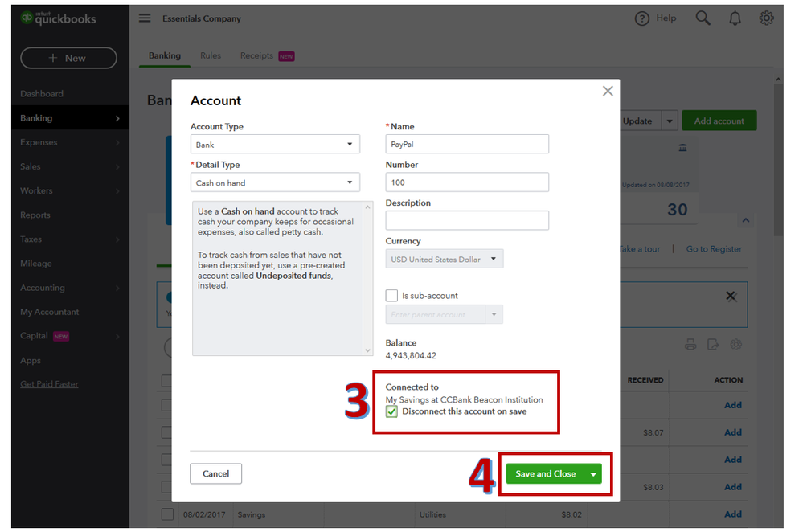Open the settings gear in header
This screenshot has width=803, height=532.
pyautogui.click(x=766, y=18)
